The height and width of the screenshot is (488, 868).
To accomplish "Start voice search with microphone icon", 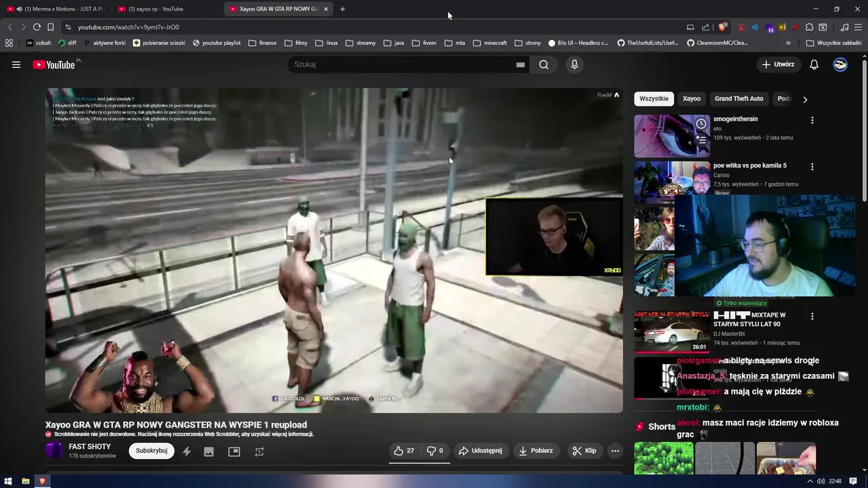I will click(x=574, y=64).
